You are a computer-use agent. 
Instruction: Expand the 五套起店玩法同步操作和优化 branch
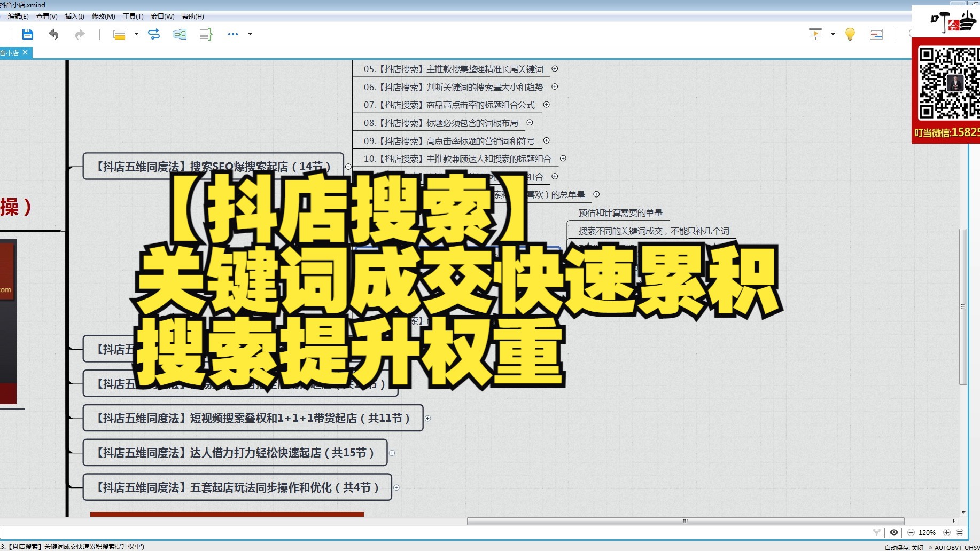396,487
